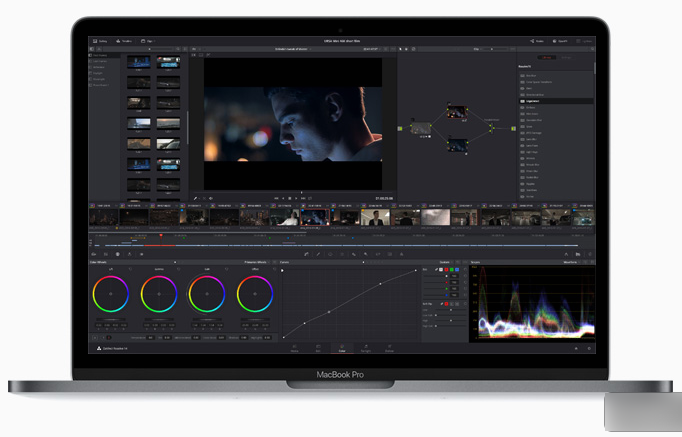Toggle the Gallery panel
This screenshot has height=437, width=682.
100,41
